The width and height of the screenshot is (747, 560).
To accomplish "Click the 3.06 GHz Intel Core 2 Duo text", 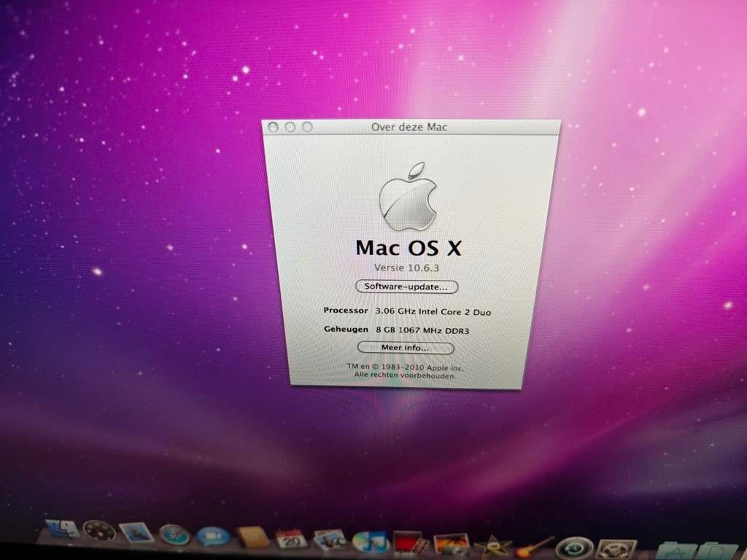I will 433,312.
